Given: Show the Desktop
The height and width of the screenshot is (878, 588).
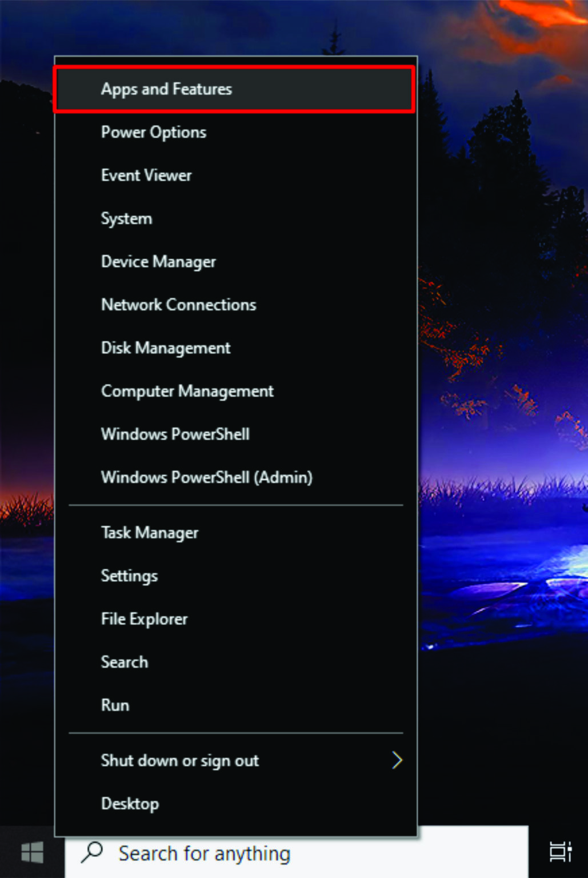Looking at the screenshot, I should click(130, 803).
